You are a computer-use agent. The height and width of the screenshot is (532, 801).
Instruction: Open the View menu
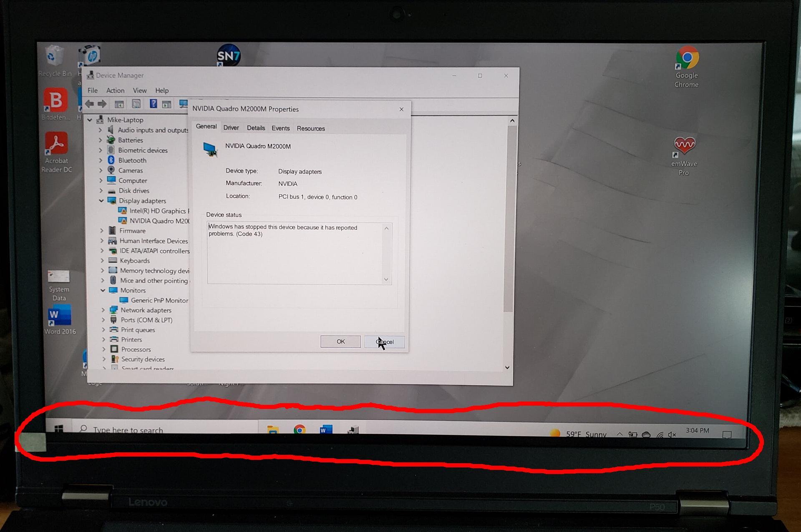(x=140, y=90)
